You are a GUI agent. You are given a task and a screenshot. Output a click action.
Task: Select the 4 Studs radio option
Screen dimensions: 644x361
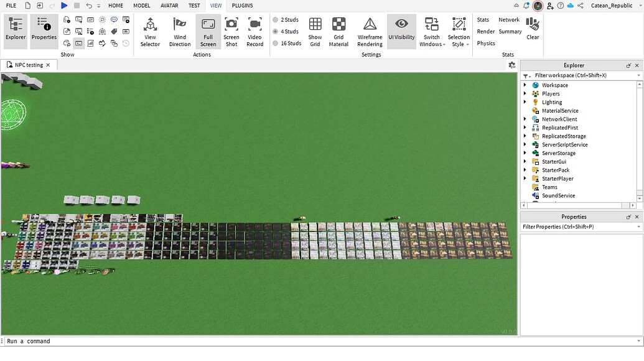(286, 32)
